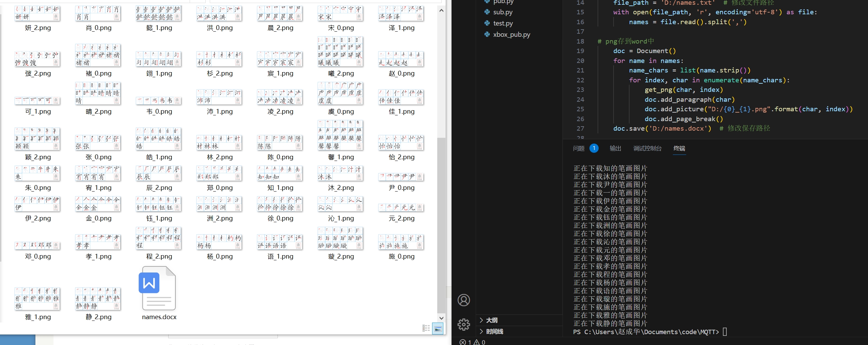Click the Python icon beside test.py
Viewport: 868px width, 345px height.
coord(487,23)
